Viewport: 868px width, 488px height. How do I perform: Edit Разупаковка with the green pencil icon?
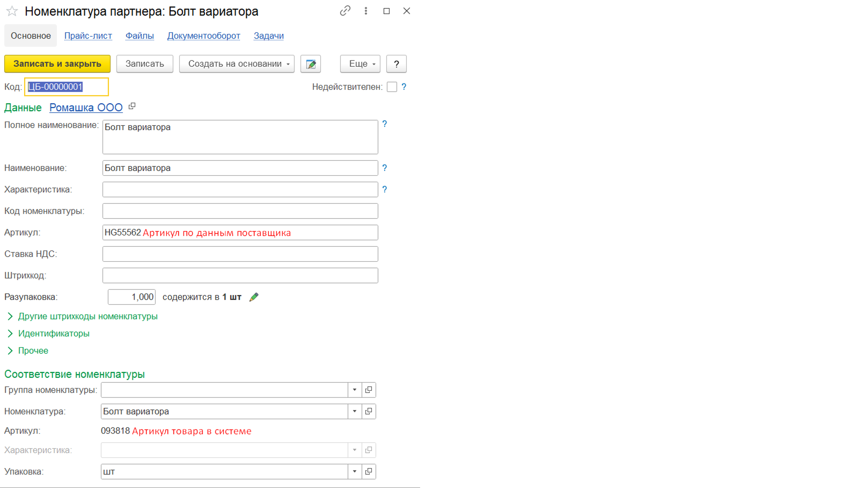pos(254,297)
